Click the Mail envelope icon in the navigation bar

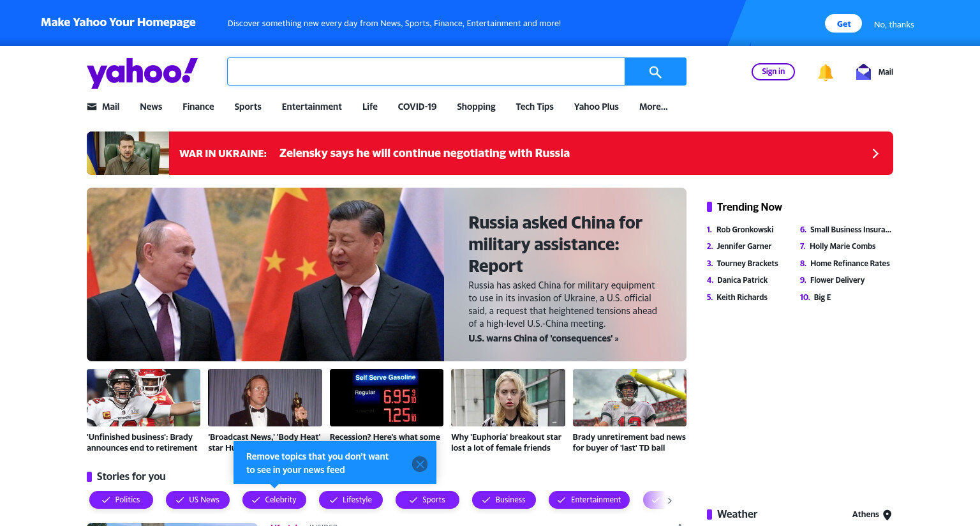(x=92, y=107)
